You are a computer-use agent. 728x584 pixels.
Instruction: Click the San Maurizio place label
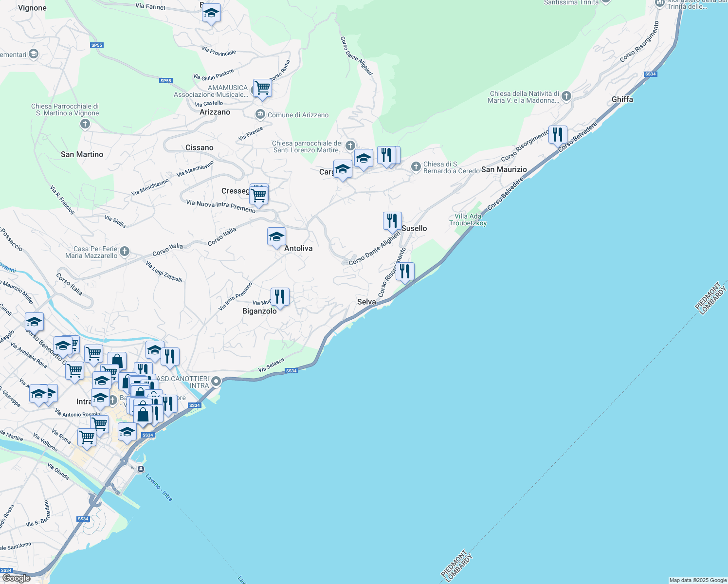[x=504, y=169]
